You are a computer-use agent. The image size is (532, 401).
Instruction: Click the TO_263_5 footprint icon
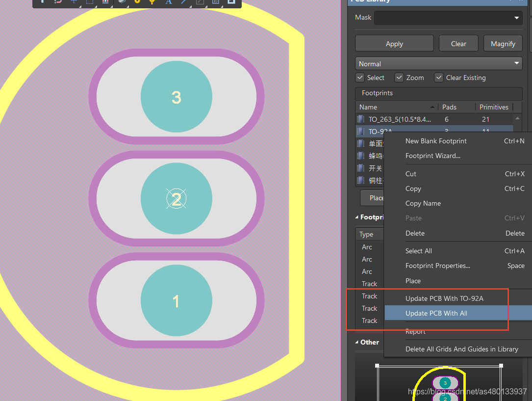tap(361, 119)
